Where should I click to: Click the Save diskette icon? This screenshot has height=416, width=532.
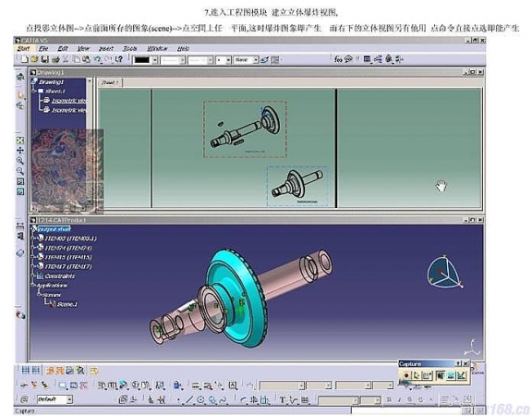[x=44, y=59]
